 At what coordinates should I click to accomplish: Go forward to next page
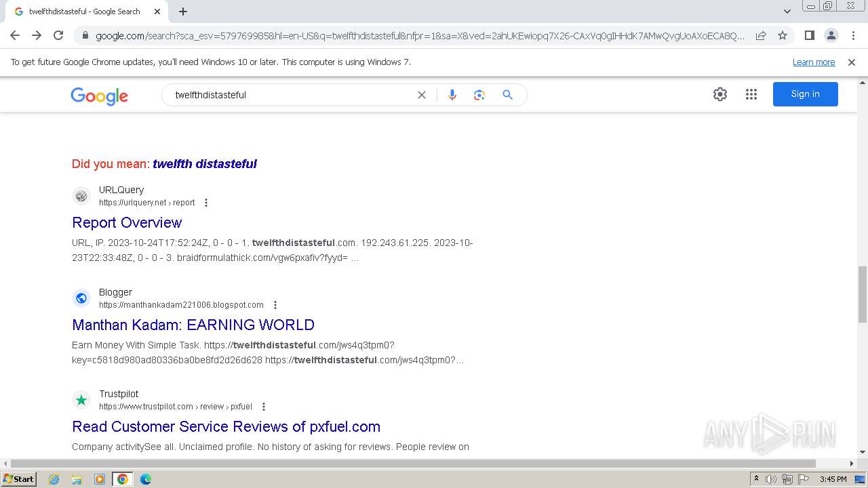(x=37, y=35)
